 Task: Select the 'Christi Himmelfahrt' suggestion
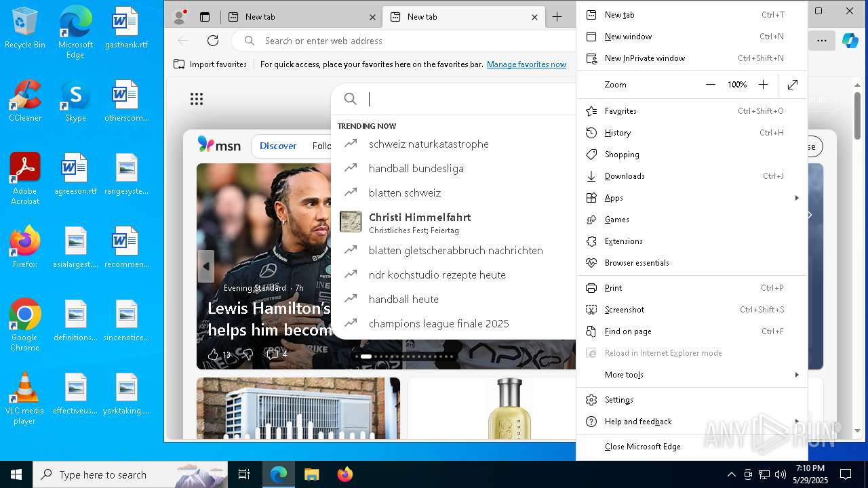[x=454, y=222]
